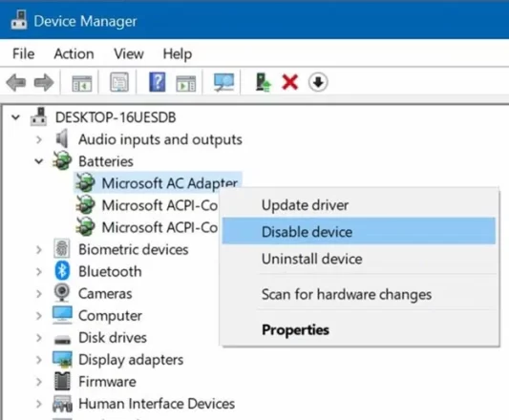Click the fingerprint Biometric devices icon
The width and height of the screenshot is (509, 420).
click(x=62, y=249)
